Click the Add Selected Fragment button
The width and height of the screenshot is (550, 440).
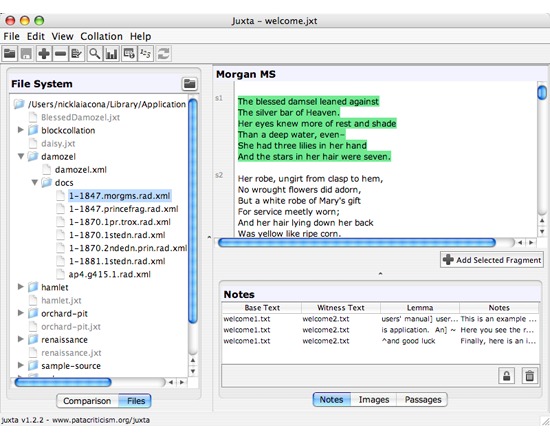click(x=492, y=260)
